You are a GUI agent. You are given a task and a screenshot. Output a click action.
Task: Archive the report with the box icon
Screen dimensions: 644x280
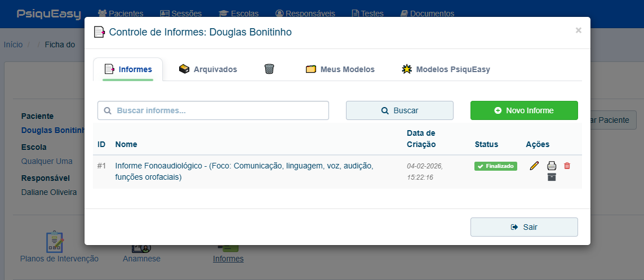tap(552, 177)
